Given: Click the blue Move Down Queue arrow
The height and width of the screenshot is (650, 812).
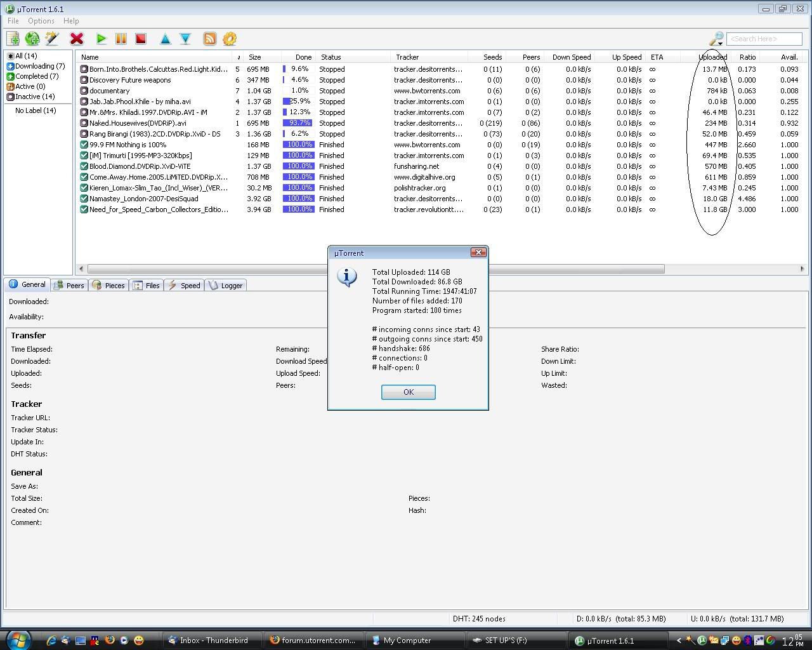Looking at the screenshot, I should click(x=185, y=39).
